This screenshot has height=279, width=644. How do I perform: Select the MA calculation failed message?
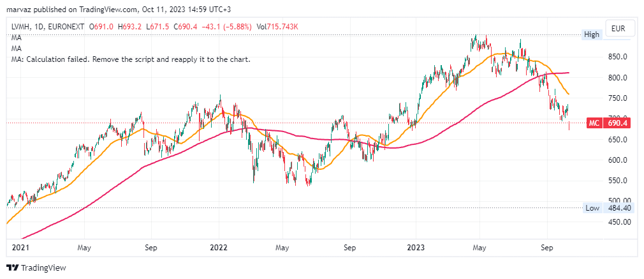tap(131, 59)
